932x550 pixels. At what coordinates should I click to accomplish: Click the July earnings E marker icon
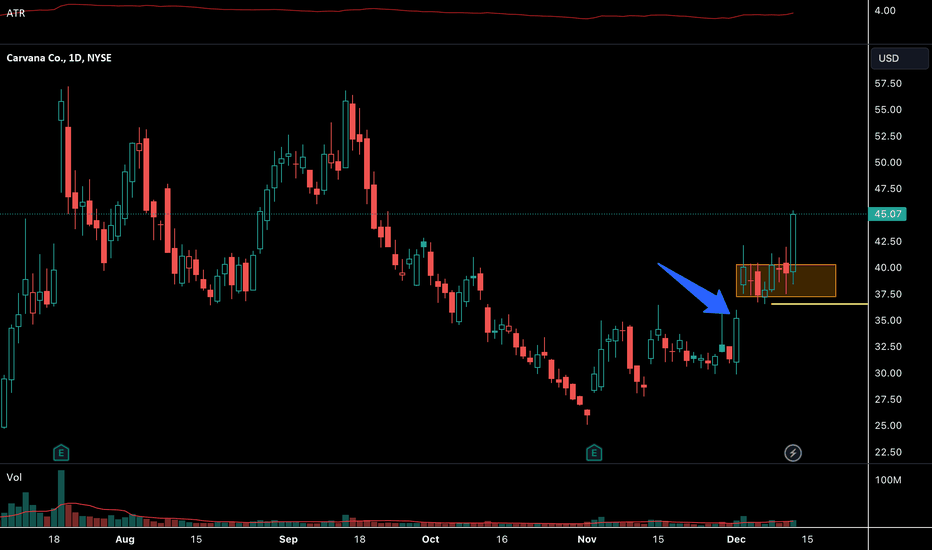[x=61, y=453]
